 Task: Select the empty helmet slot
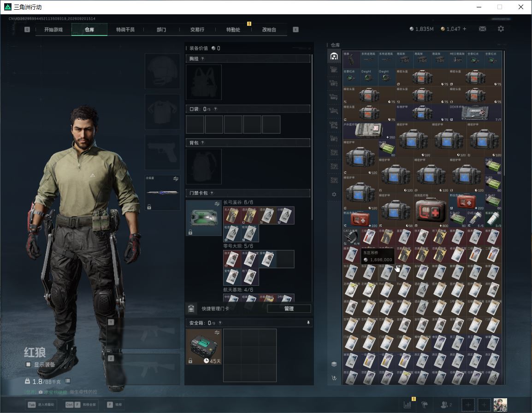(x=162, y=71)
